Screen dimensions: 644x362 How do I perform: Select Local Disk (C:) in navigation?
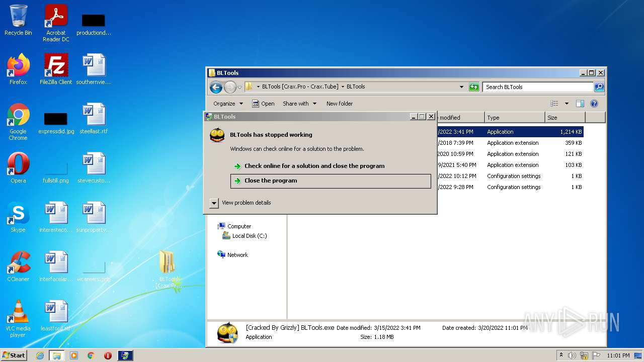tap(250, 236)
